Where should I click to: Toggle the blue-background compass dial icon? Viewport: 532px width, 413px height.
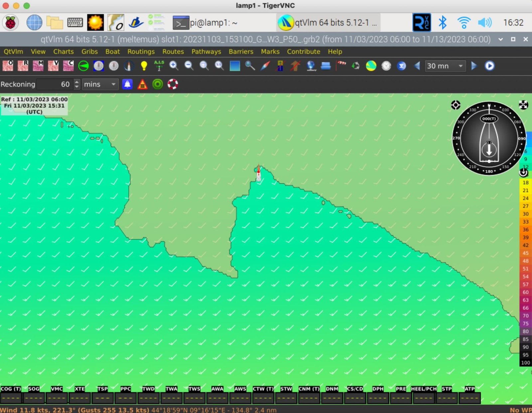(x=98, y=66)
